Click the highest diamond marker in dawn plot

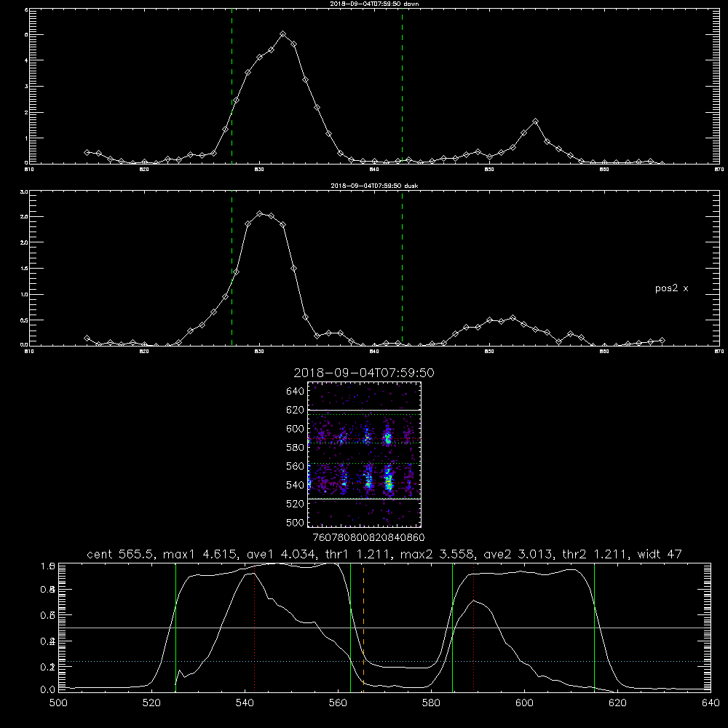tap(282, 34)
